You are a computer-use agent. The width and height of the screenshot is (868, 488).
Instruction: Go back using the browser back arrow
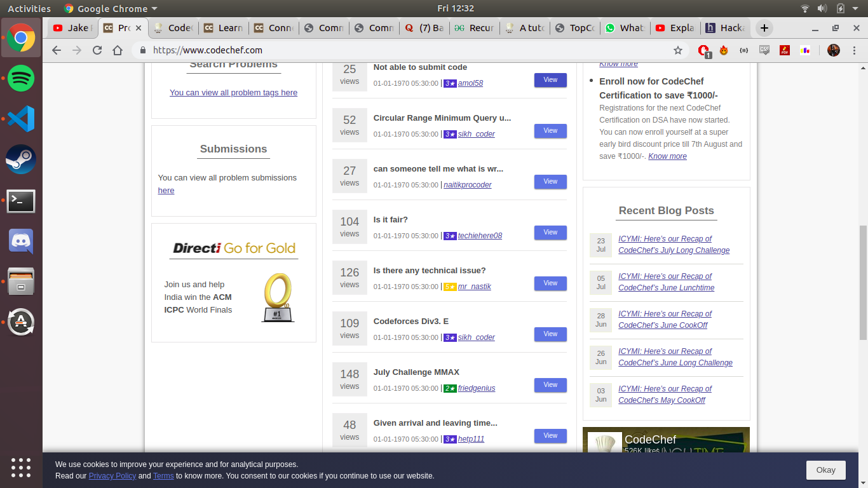point(57,50)
